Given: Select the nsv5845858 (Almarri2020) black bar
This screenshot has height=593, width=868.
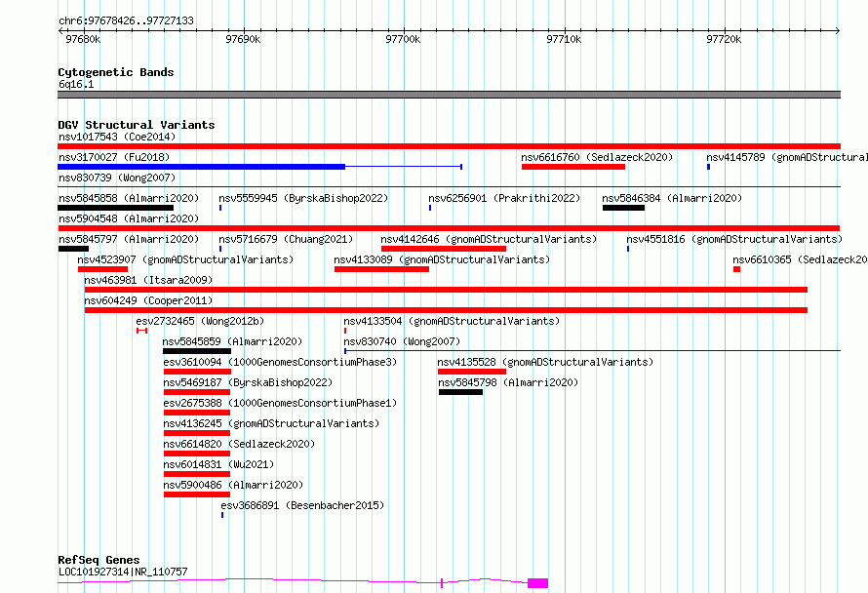Looking at the screenshot, I should pyautogui.click(x=116, y=208).
